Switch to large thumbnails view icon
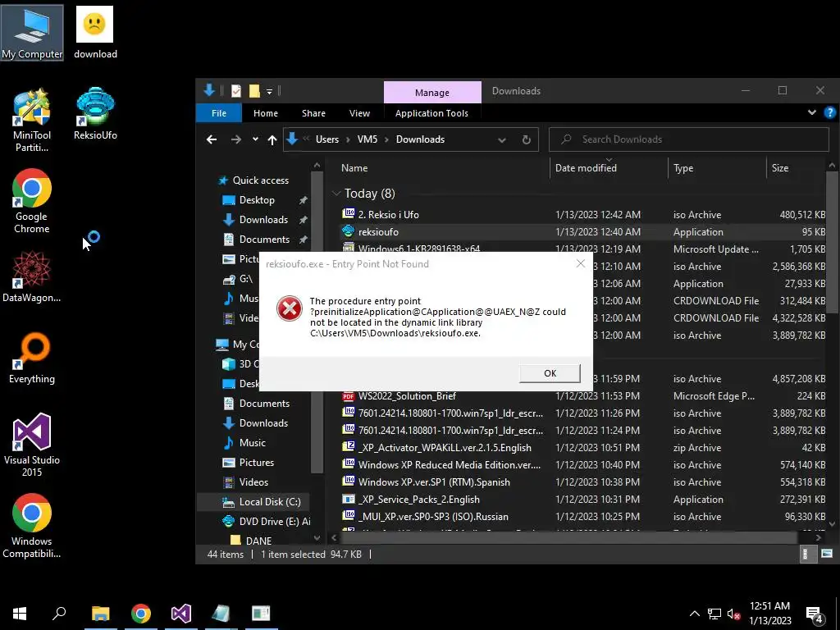 point(827,554)
